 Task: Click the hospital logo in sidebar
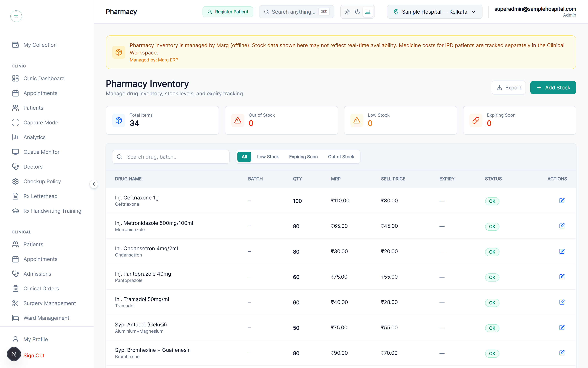pyautogui.click(x=16, y=16)
